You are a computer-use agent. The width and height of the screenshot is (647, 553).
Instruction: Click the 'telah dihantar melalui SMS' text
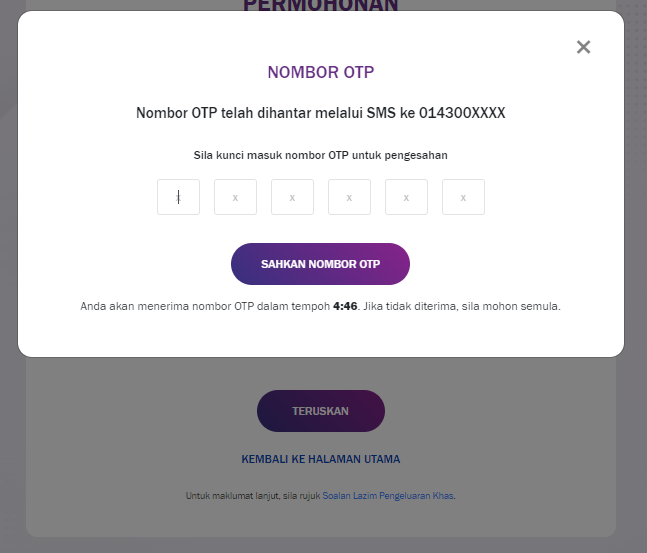[307, 113]
